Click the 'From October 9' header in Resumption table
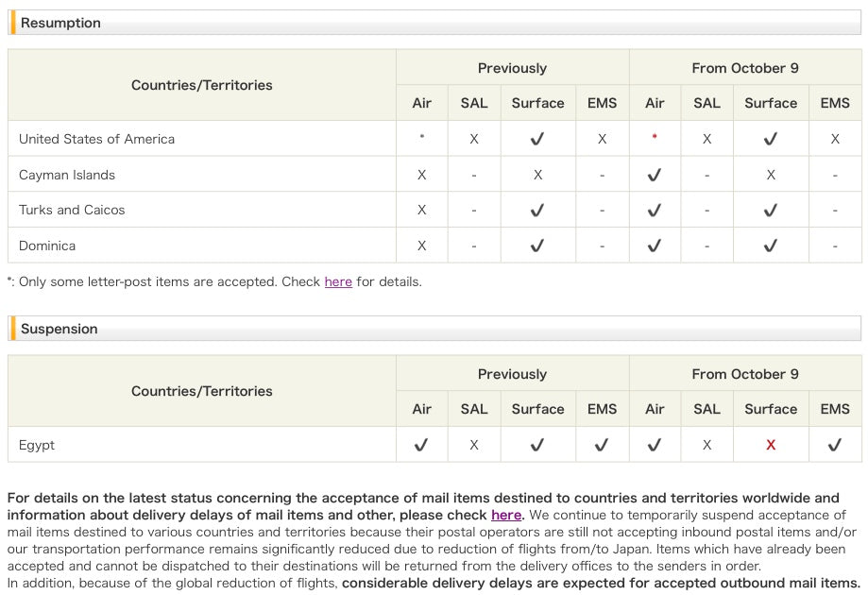Viewport: 868px width, 595px height. point(744,68)
